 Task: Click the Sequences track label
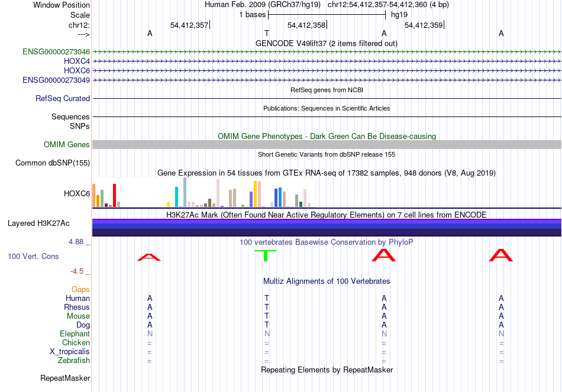pos(70,117)
